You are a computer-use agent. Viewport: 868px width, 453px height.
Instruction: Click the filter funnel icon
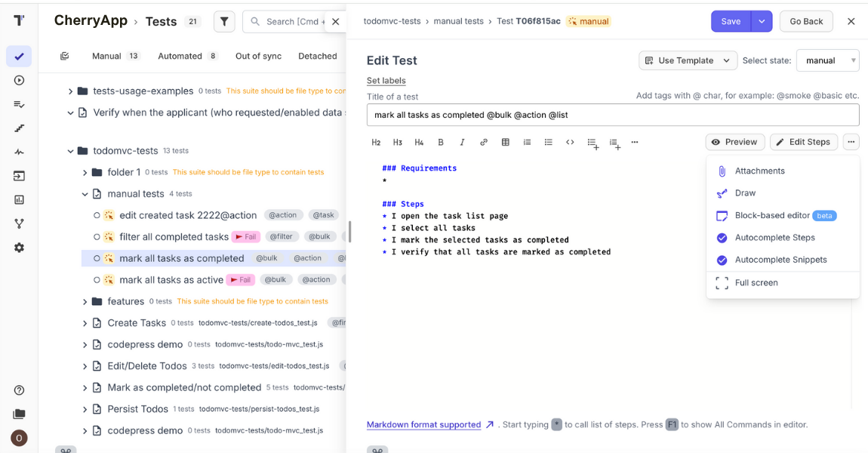pos(224,22)
